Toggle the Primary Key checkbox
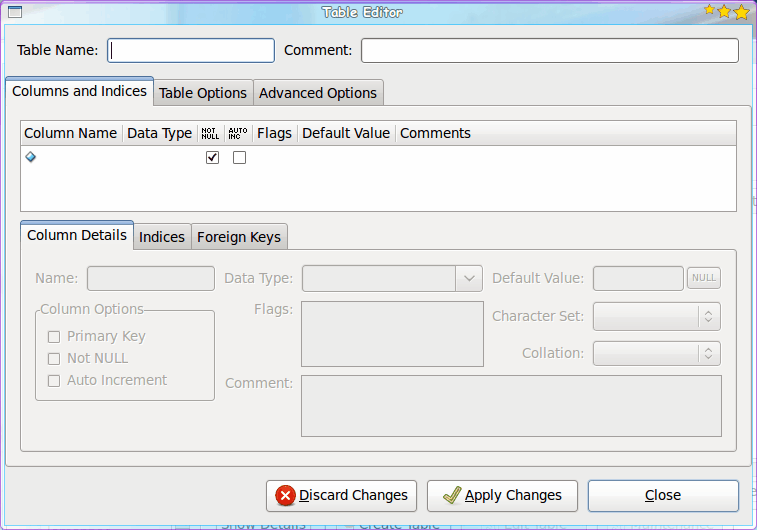 pos(54,337)
